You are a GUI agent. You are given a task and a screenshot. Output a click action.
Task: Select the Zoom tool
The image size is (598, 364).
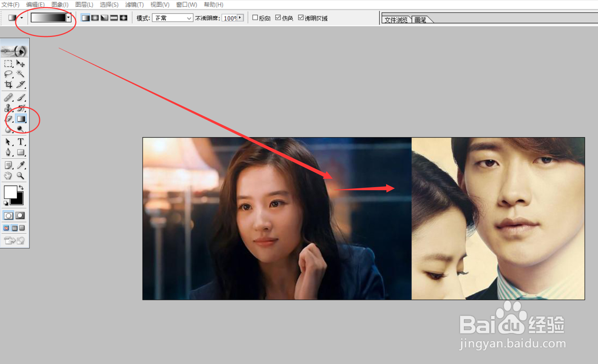pos(21,176)
